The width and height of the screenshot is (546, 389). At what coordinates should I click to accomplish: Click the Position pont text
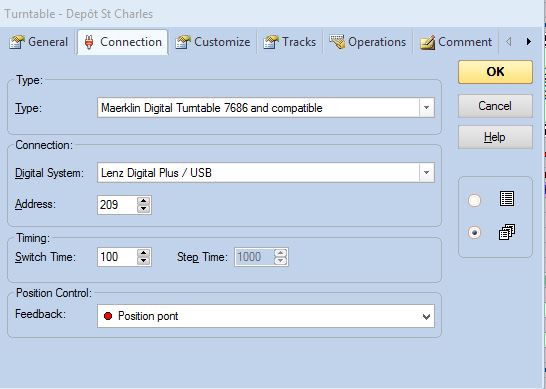pyautogui.click(x=148, y=316)
